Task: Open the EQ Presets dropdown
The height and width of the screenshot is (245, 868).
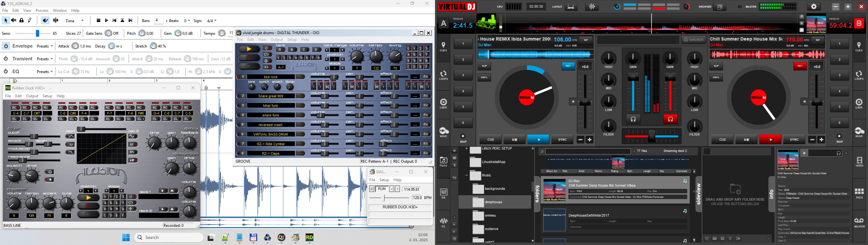Action: tap(45, 71)
